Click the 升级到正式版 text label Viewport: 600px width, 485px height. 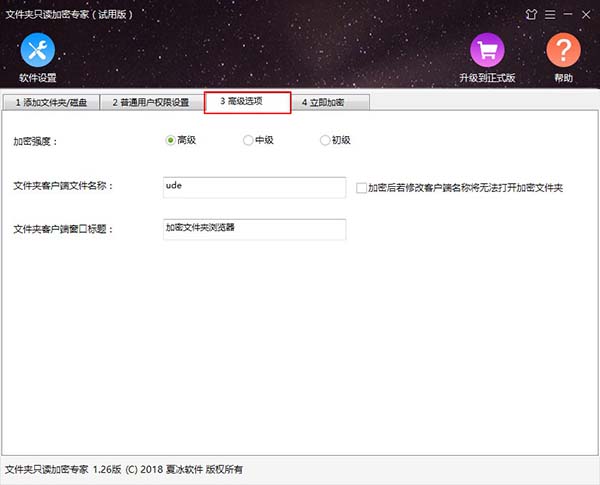click(487, 78)
